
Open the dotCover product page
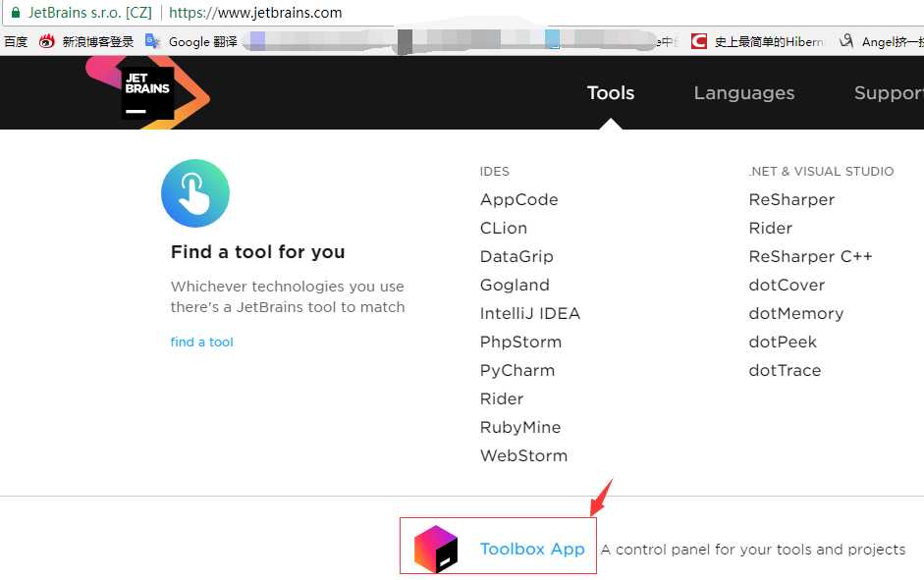tap(787, 285)
